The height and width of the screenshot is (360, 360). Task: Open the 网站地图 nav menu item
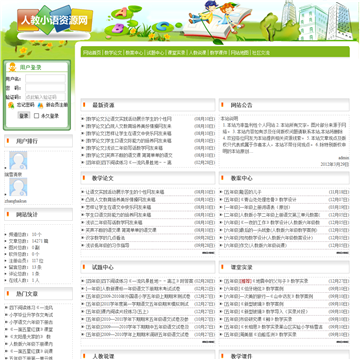240,53
